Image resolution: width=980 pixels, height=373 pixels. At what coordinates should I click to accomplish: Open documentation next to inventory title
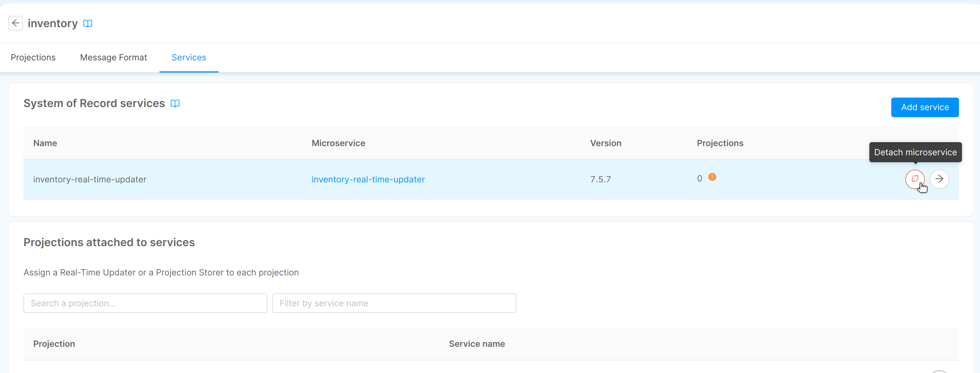click(88, 23)
